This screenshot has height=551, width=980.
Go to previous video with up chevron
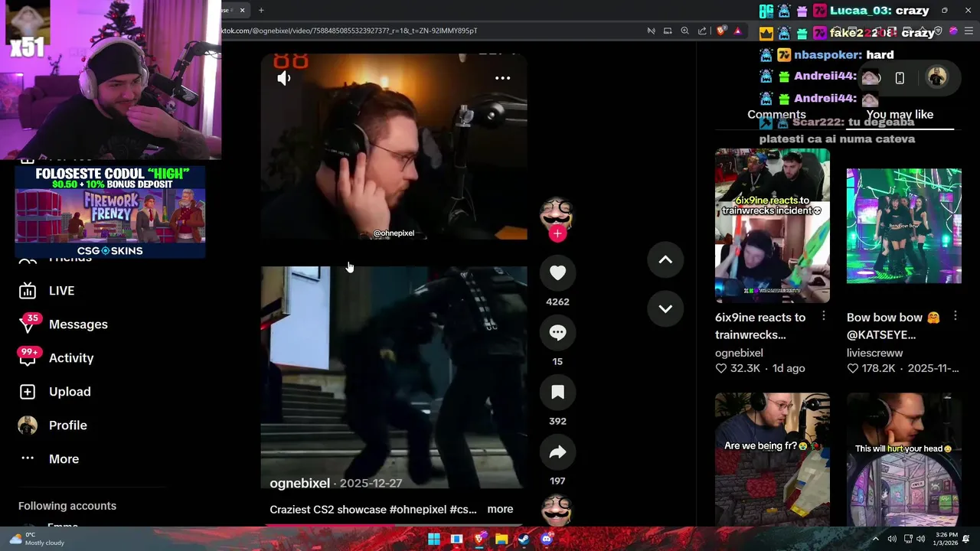tap(665, 260)
